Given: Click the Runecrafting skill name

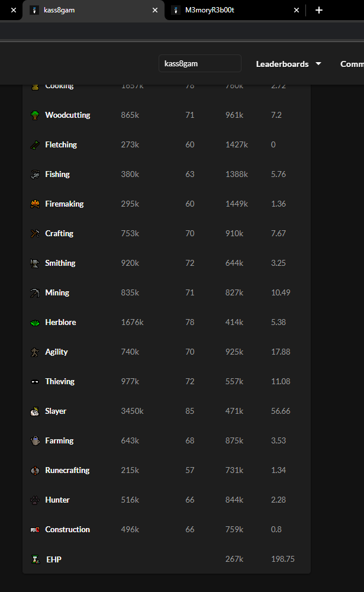Looking at the screenshot, I should pyautogui.click(x=67, y=470).
